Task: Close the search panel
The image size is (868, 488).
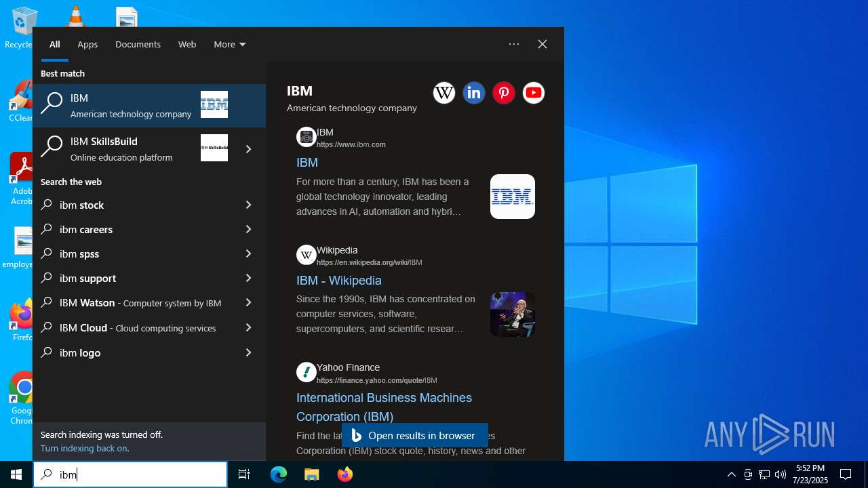Action: coord(542,44)
